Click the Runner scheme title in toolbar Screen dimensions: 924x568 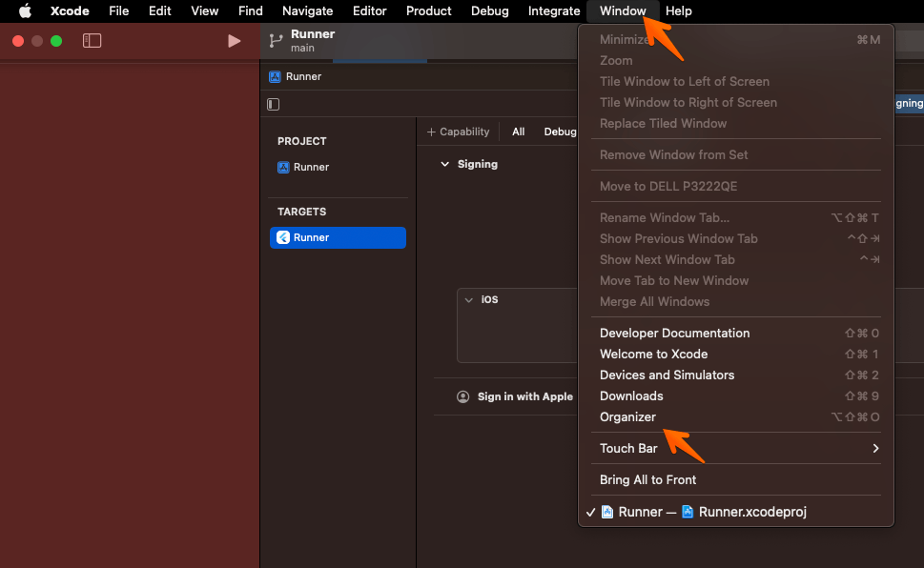pyautogui.click(x=313, y=34)
